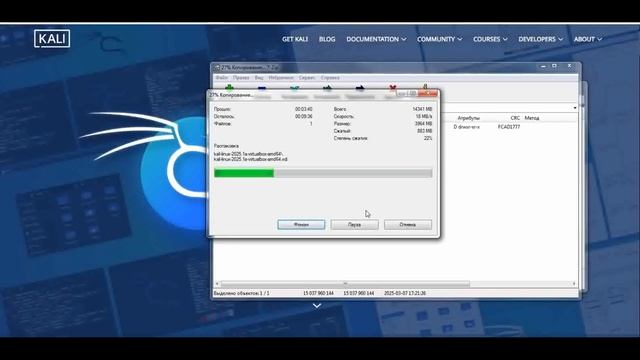
Task: Click the Отмена button to cancel extraction
Action: 408,224
